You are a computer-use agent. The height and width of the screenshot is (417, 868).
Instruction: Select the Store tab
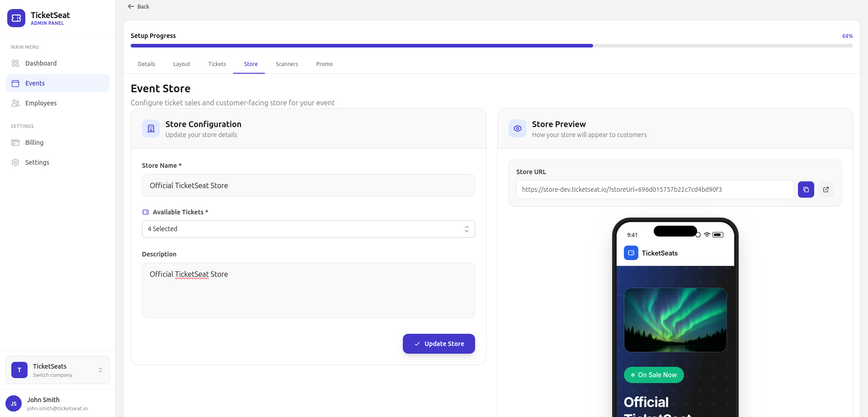[251, 64]
